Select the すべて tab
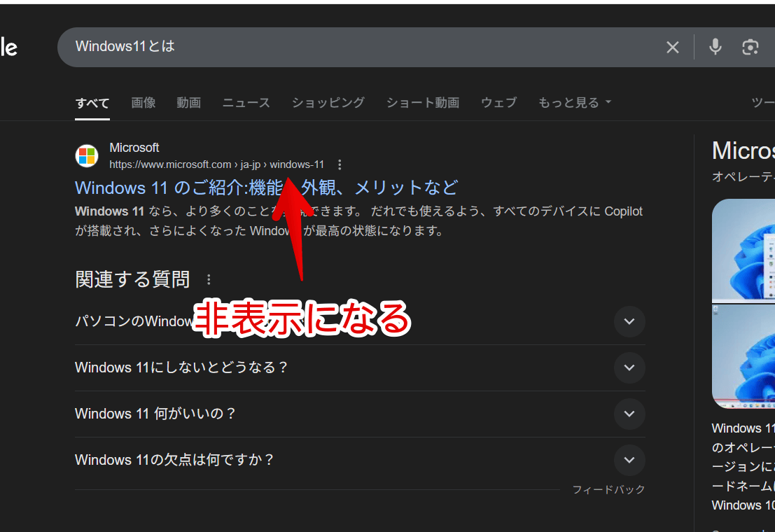Viewport: 775px width, 532px height. pyautogui.click(x=92, y=103)
